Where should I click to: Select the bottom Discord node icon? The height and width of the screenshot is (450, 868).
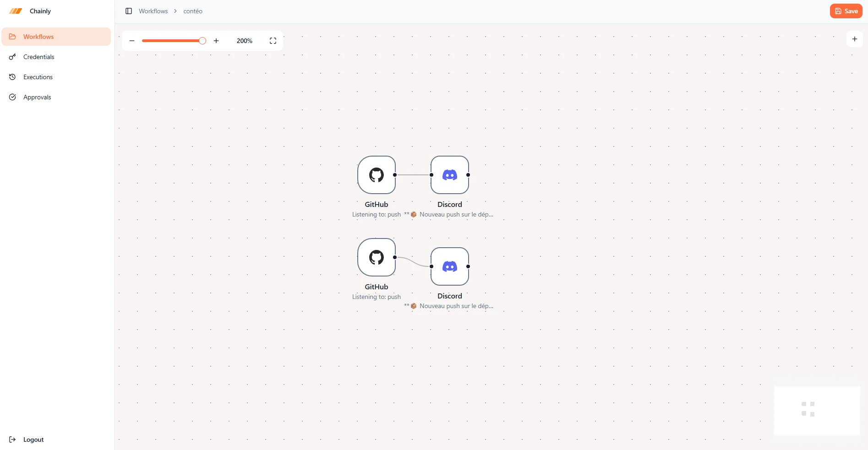[449, 266]
